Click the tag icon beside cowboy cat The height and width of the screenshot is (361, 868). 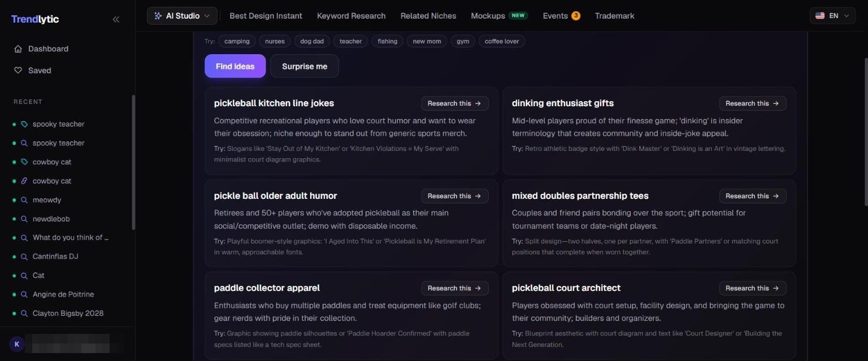[x=24, y=162]
